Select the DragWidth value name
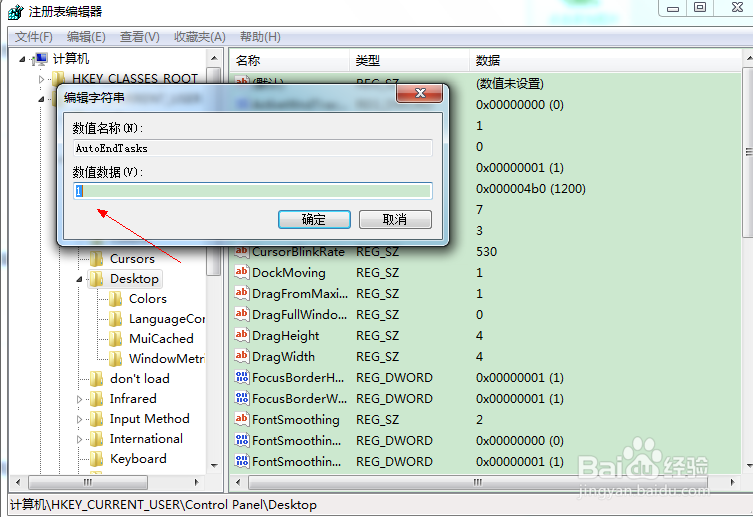 [x=283, y=357]
